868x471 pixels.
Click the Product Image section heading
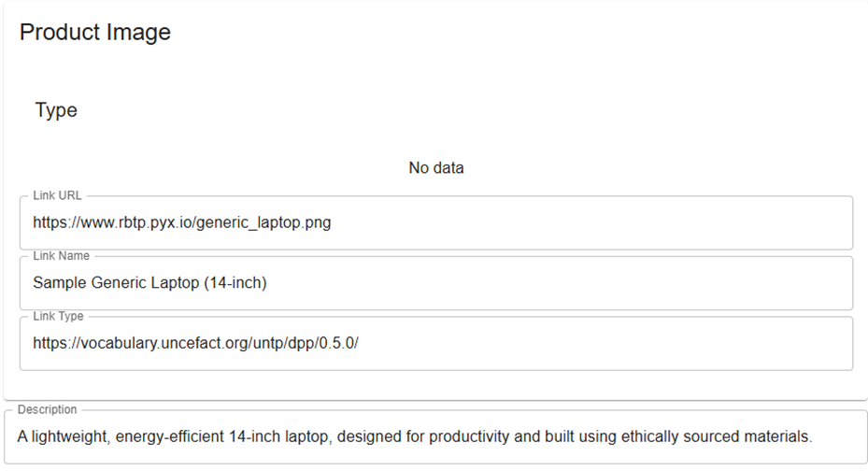(x=95, y=33)
